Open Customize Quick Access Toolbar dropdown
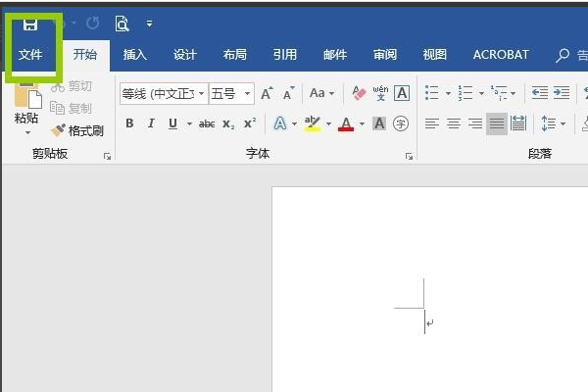Screen dimensions: 588x392 (x=149, y=24)
